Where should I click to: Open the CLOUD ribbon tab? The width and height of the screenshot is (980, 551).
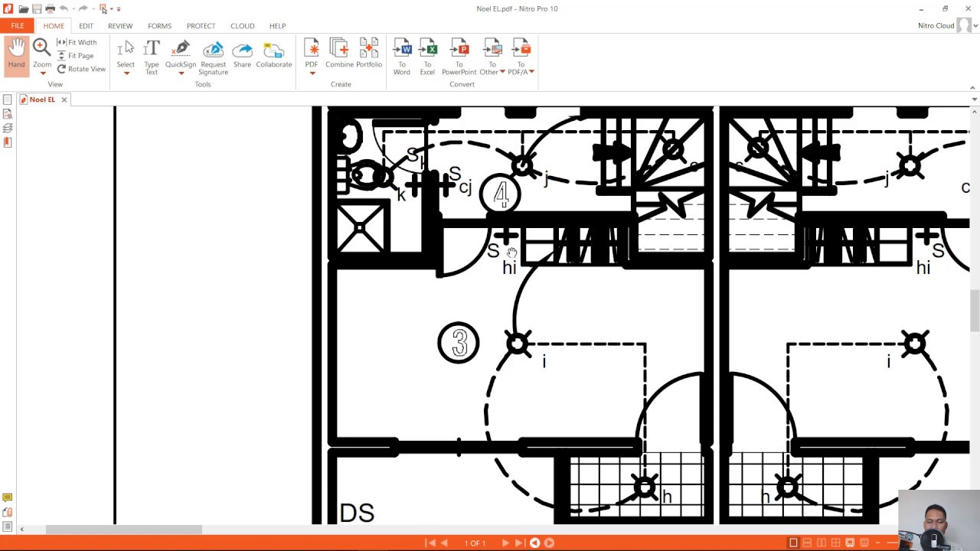tap(243, 26)
